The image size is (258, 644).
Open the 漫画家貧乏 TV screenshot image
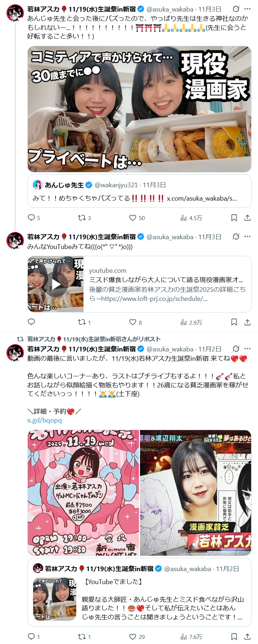click(196, 493)
